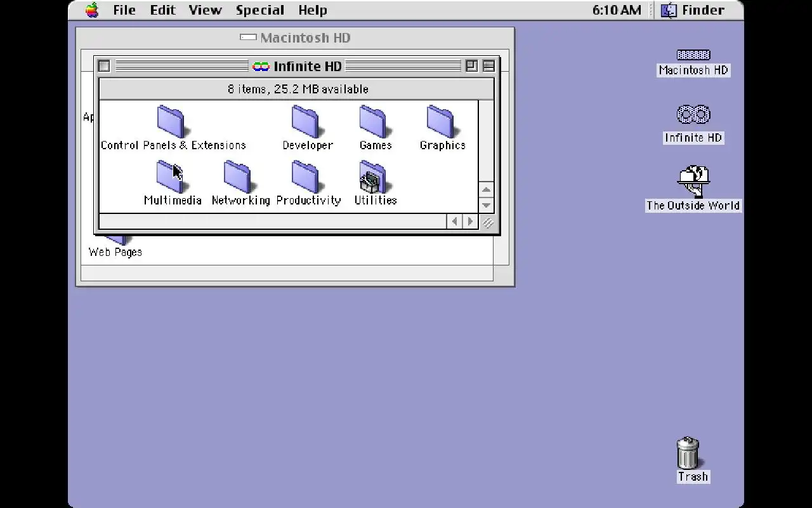Select the Utilities toolbox folder icon

tap(374, 177)
